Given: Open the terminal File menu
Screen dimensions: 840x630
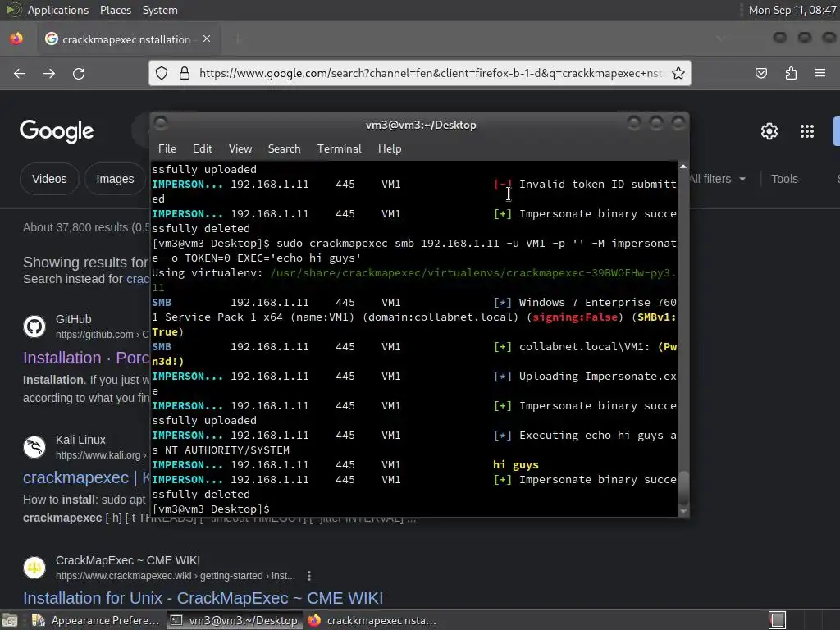Looking at the screenshot, I should pos(167,149).
